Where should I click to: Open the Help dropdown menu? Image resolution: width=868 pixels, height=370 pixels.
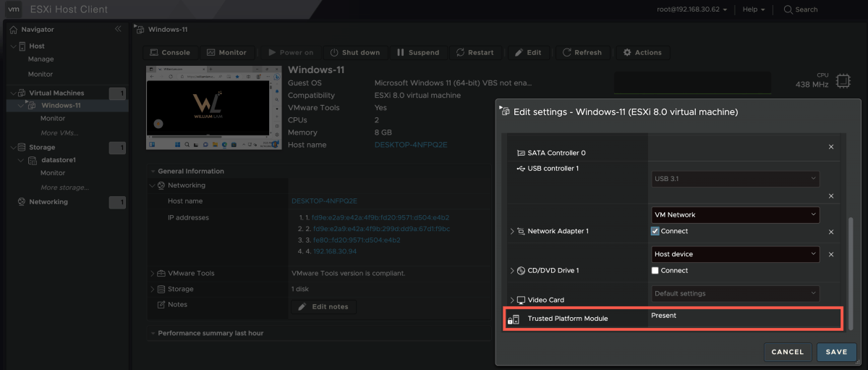(x=754, y=9)
